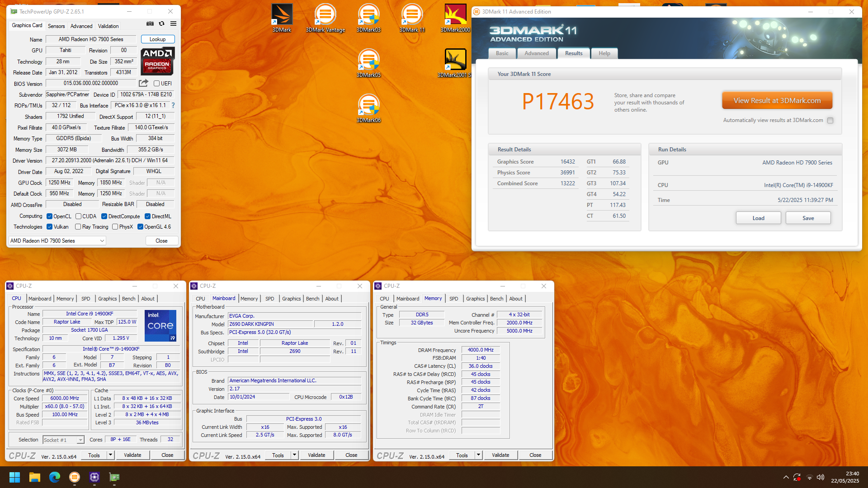Click Validate in the Memory CPU-Z window

pyautogui.click(x=500, y=455)
